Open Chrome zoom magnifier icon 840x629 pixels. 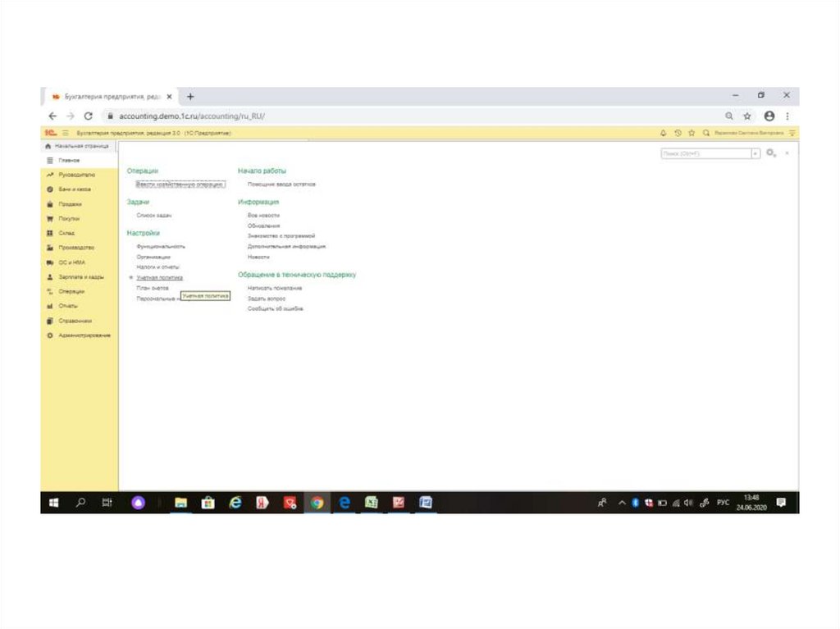(x=729, y=116)
